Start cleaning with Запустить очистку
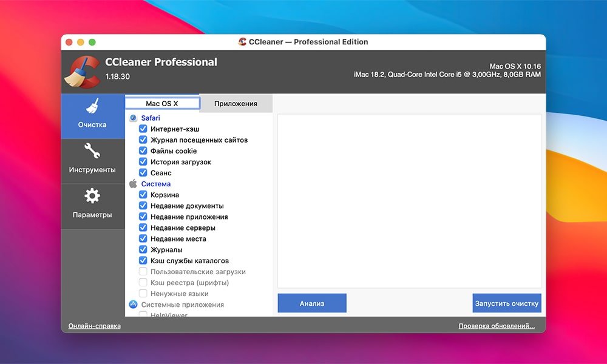The image size is (607, 364). (507, 303)
